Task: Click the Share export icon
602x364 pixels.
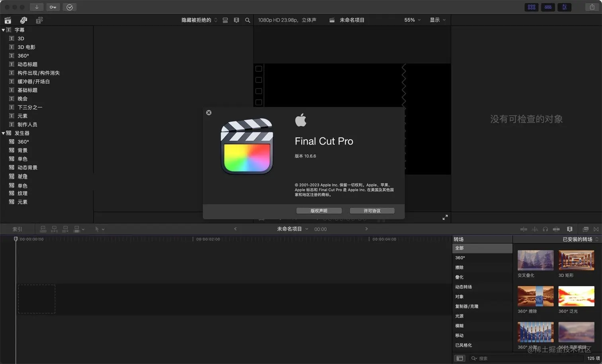Action: (592, 7)
